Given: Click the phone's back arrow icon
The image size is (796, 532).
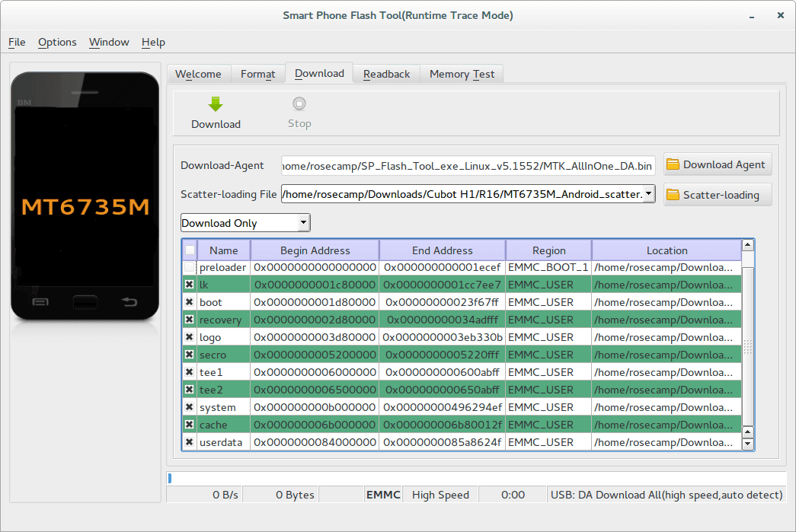Looking at the screenshot, I should (129, 302).
